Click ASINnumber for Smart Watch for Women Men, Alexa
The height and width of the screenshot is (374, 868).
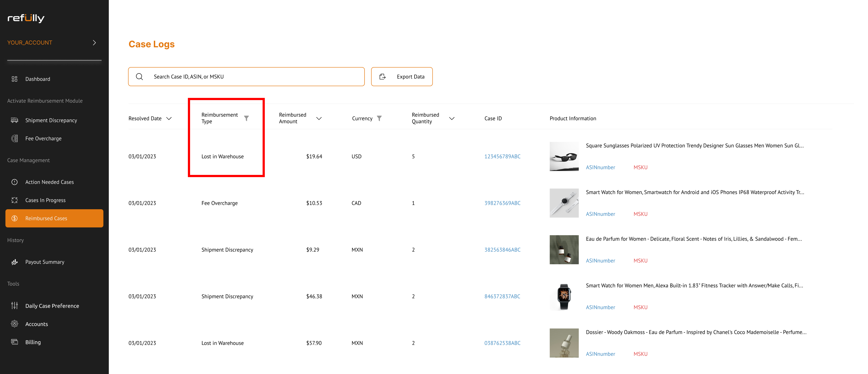tap(600, 307)
